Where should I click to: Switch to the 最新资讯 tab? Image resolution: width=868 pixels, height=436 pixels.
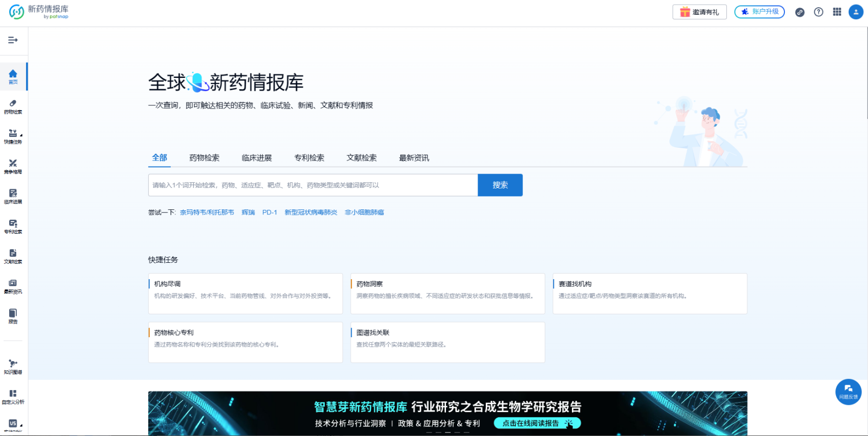click(x=414, y=158)
